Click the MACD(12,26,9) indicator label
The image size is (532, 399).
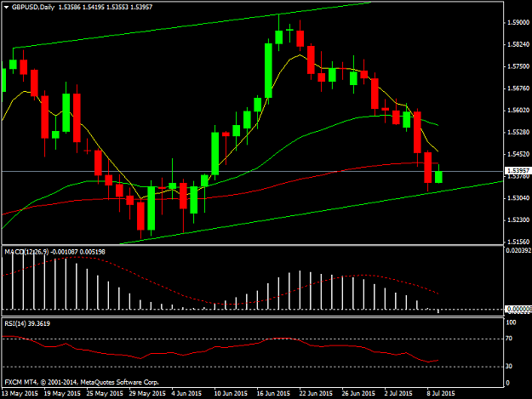pos(26,252)
